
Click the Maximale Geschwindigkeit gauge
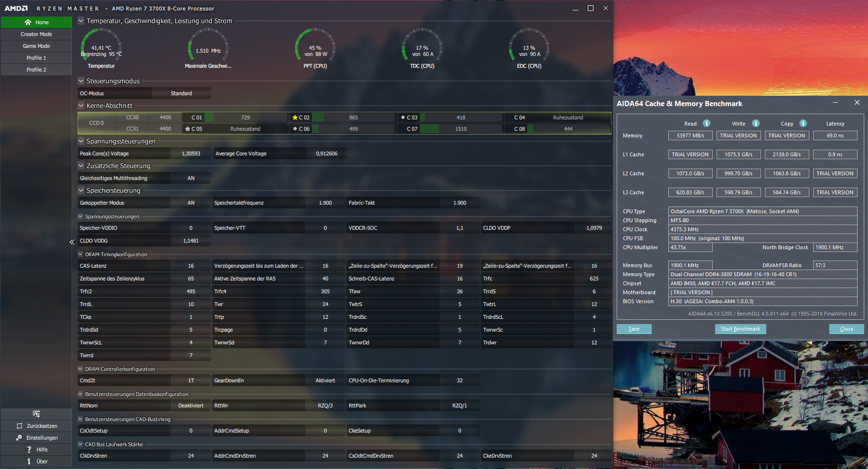click(x=208, y=46)
